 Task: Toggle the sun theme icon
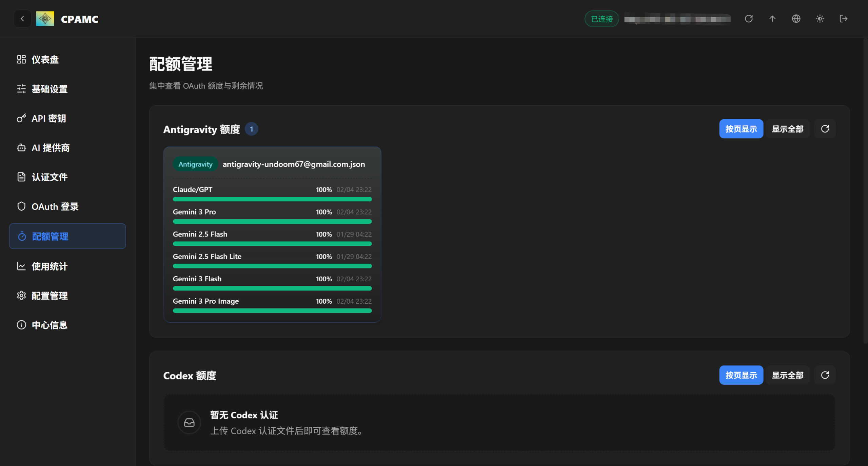pos(820,19)
